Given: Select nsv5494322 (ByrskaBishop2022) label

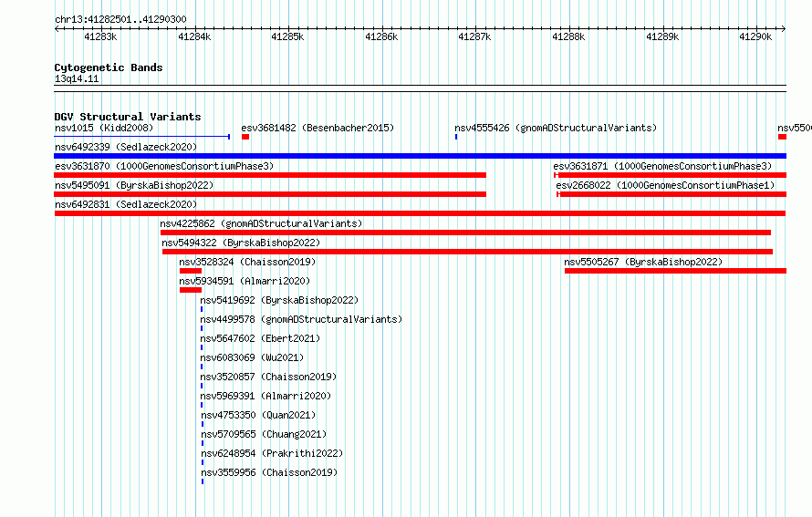Looking at the screenshot, I should pyautogui.click(x=241, y=243).
